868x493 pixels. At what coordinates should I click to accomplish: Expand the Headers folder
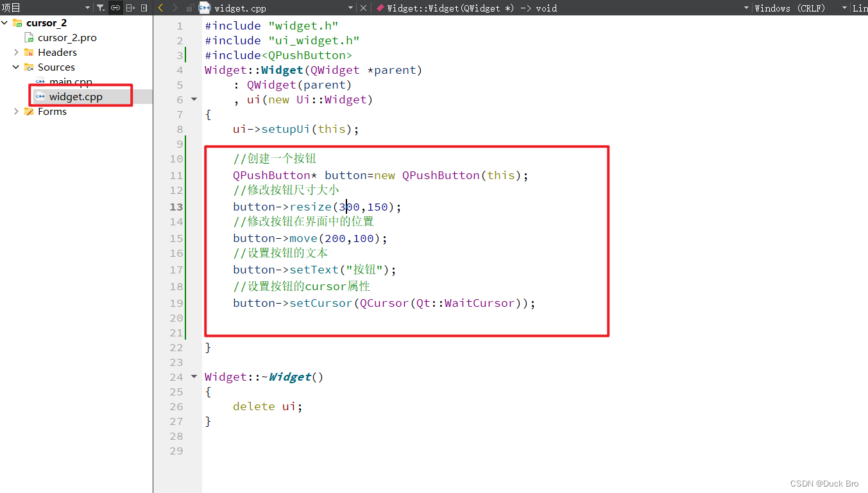pos(15,52)
